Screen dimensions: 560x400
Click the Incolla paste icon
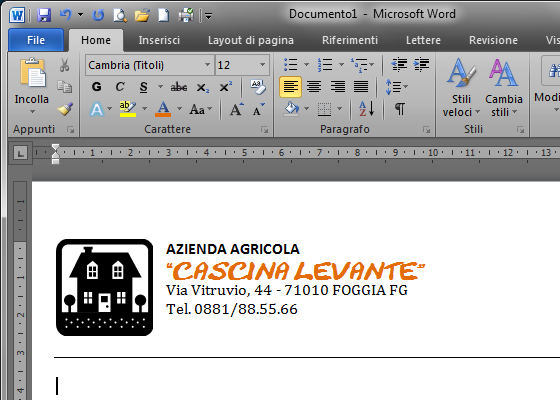pos(32,72)
